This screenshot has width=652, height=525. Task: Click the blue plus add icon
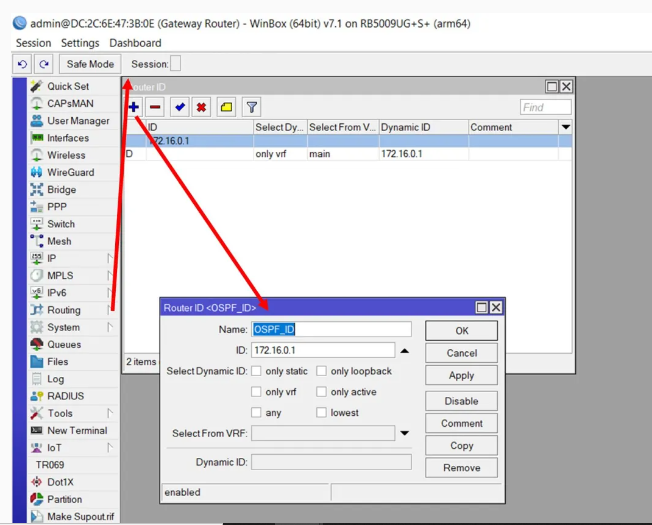(134, 107)
